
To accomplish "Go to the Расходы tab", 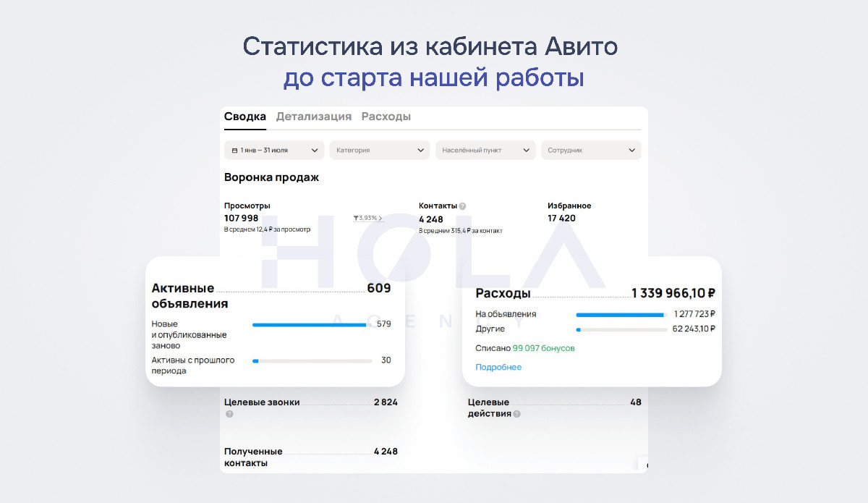I will (x=386, y=117).
